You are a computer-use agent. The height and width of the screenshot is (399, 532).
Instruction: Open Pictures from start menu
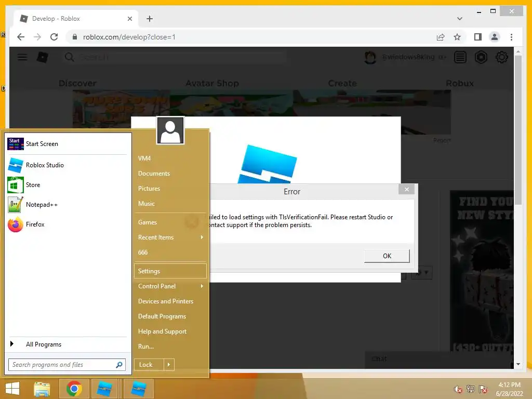click(149, 189)
